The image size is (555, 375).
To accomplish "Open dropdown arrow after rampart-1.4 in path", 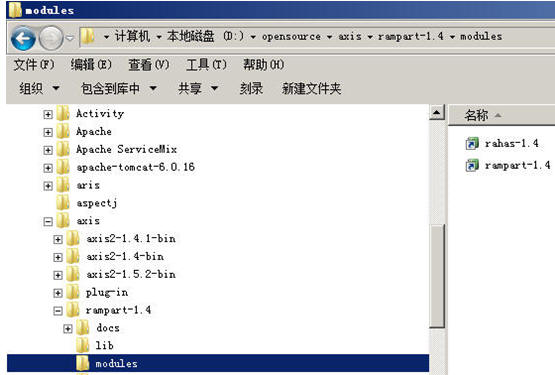I will pyautogui.click(x=452, y=37).
